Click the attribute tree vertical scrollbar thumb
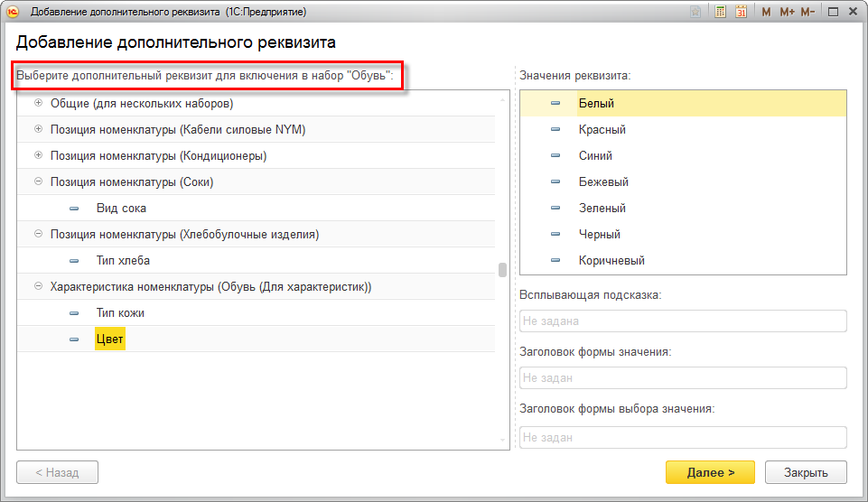This screenshot has height=502, width=868. tap(502, 269)
